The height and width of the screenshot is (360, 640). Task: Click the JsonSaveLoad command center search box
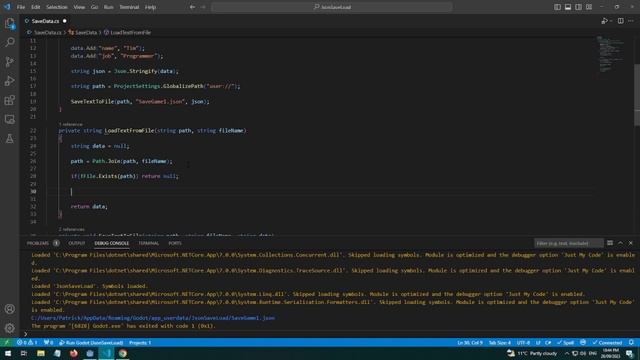tap(332, 7)
